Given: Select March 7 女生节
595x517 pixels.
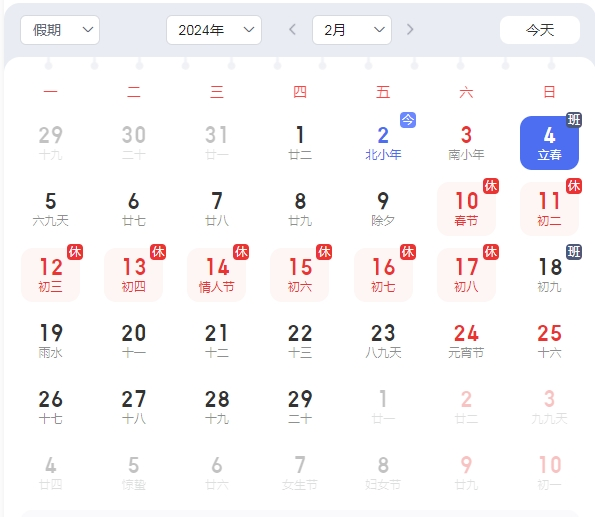Looking at the screenshot, I should (300, 473).
